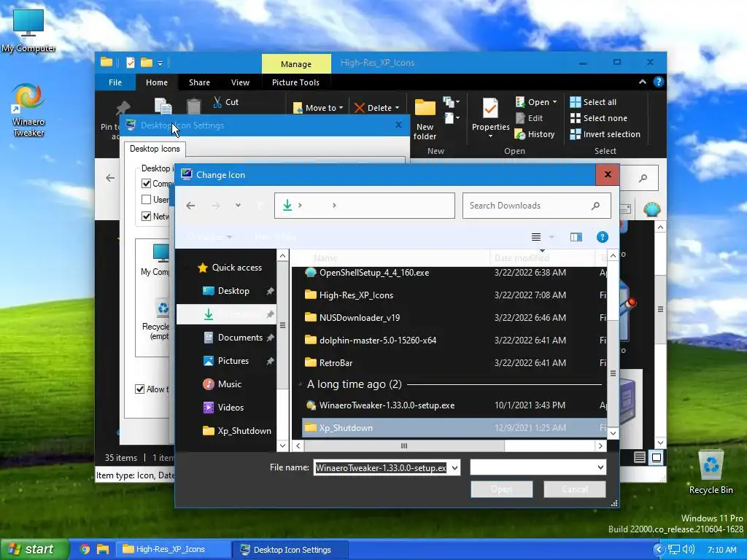Screen dimensions: 747x560
Task: Click Invert selection in ribbon
Action: coord(605,134)
